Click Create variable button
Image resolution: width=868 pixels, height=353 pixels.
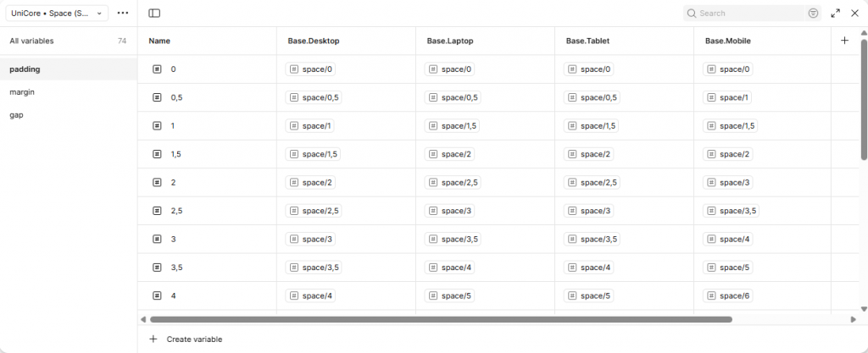[x=194, y=339]
